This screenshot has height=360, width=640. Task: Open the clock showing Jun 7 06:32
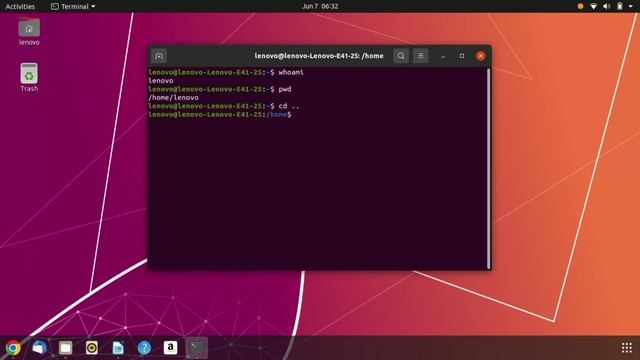[320, 6]
